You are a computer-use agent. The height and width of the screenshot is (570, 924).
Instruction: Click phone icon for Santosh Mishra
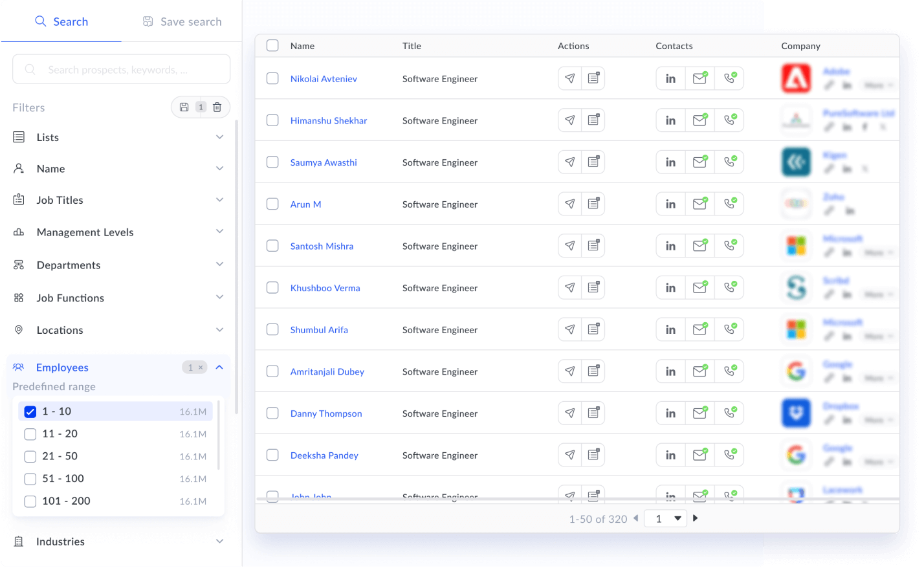[729, 246]
